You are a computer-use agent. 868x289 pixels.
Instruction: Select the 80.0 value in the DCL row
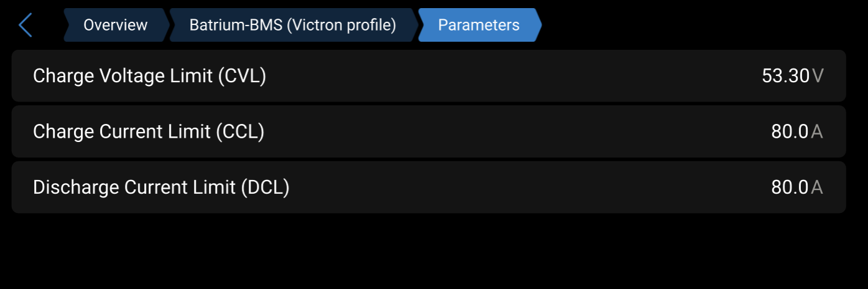coord(790,187)
